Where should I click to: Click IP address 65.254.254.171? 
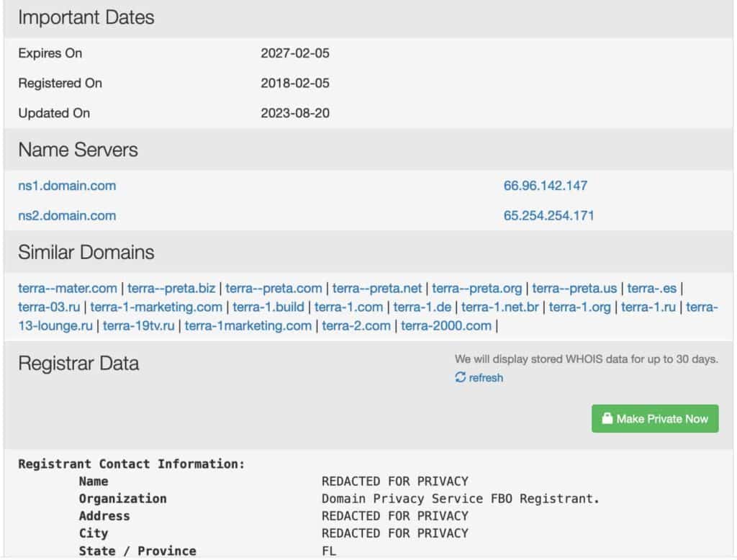548,216
